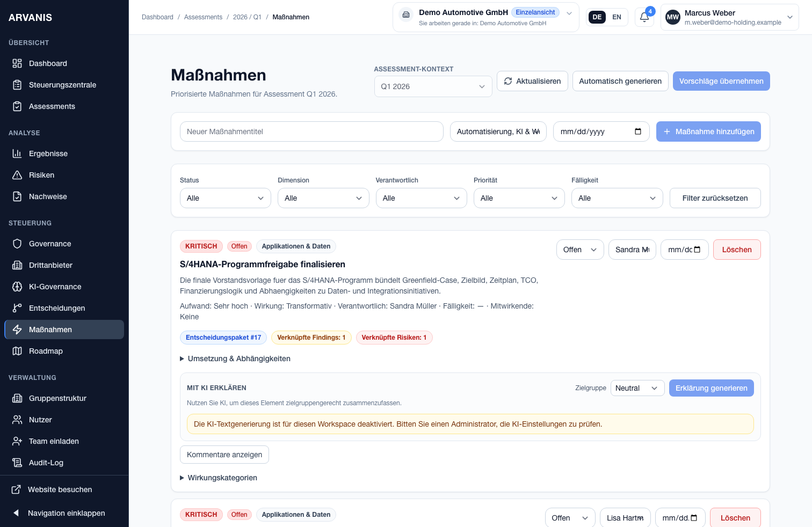Click the KI-Governance brain icon in sidebar
This screenshot has height=527, width=812.
click(17, 287)
